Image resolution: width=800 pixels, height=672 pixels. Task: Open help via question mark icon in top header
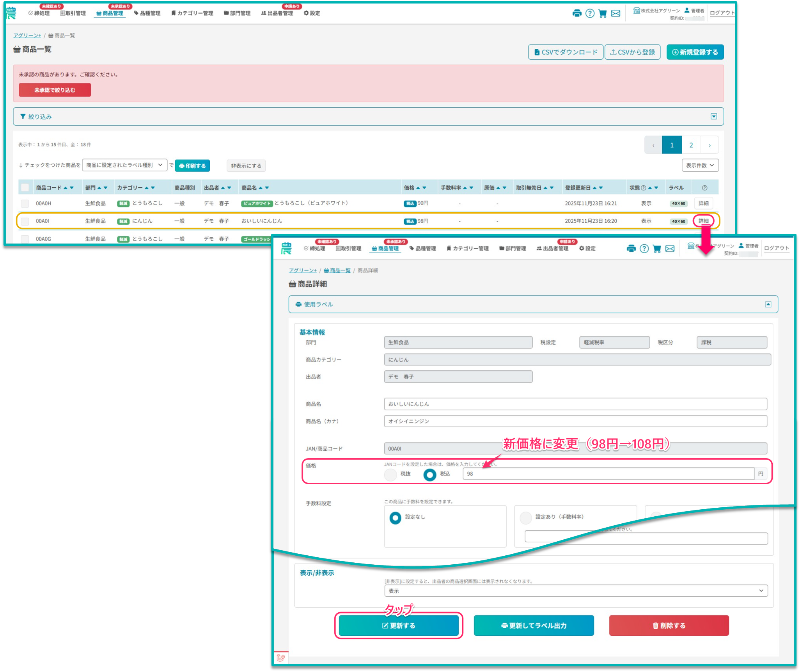[590, 13]
